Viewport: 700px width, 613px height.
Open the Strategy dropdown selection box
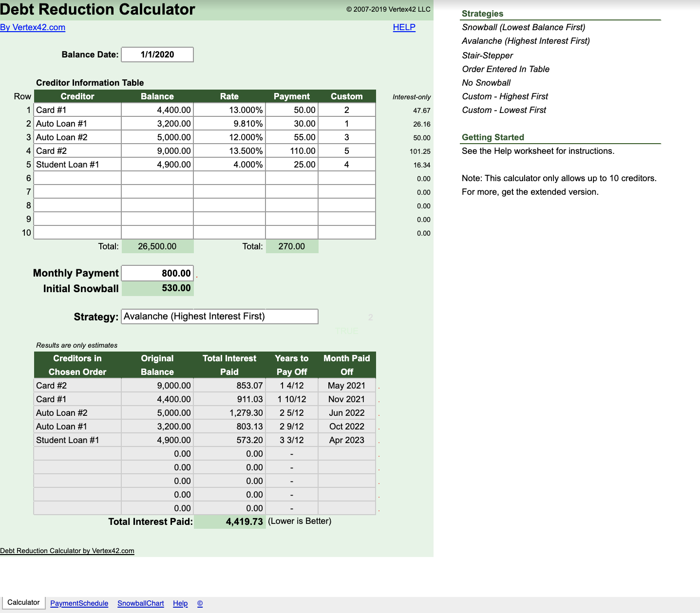coord(219,316)
